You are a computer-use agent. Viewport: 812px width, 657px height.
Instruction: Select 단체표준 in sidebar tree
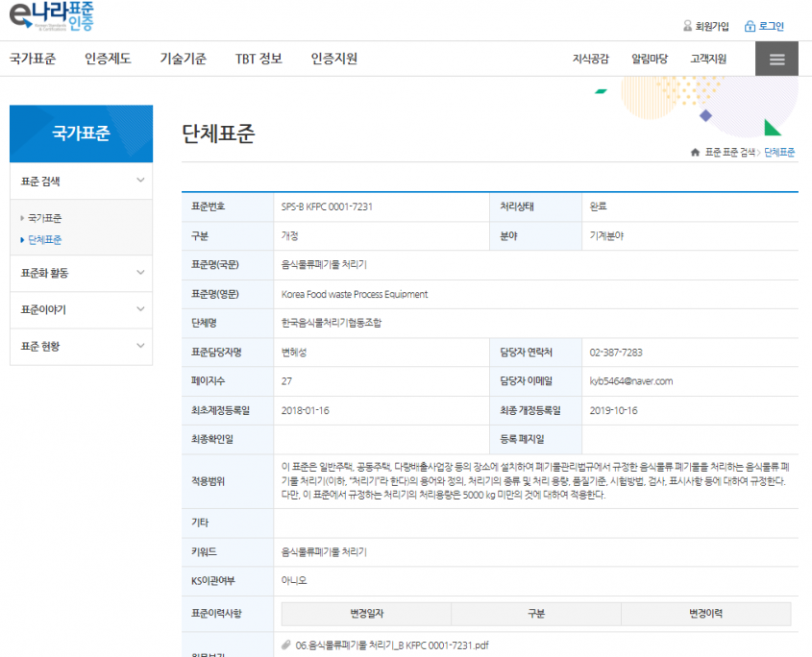pos(45,240)
